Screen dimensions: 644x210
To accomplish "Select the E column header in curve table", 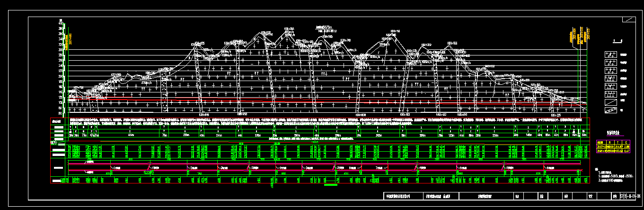I will click(627, 142).
